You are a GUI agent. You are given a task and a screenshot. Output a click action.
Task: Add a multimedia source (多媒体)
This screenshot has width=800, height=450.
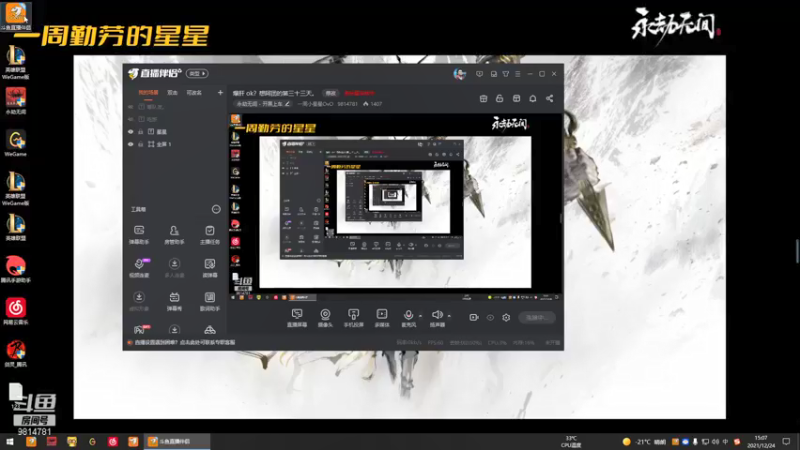(x=382, y=317)
